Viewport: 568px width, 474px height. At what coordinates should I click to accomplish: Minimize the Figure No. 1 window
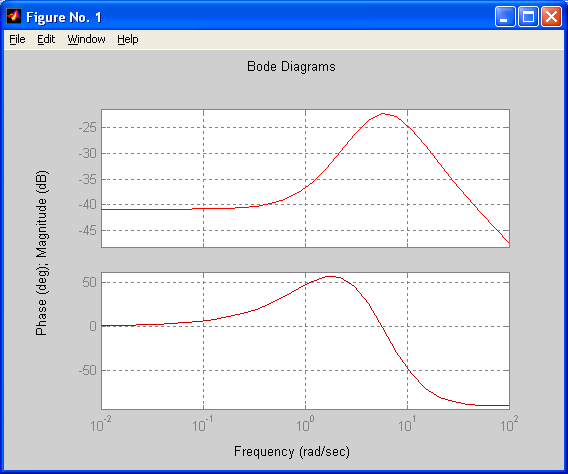point(505,17)
